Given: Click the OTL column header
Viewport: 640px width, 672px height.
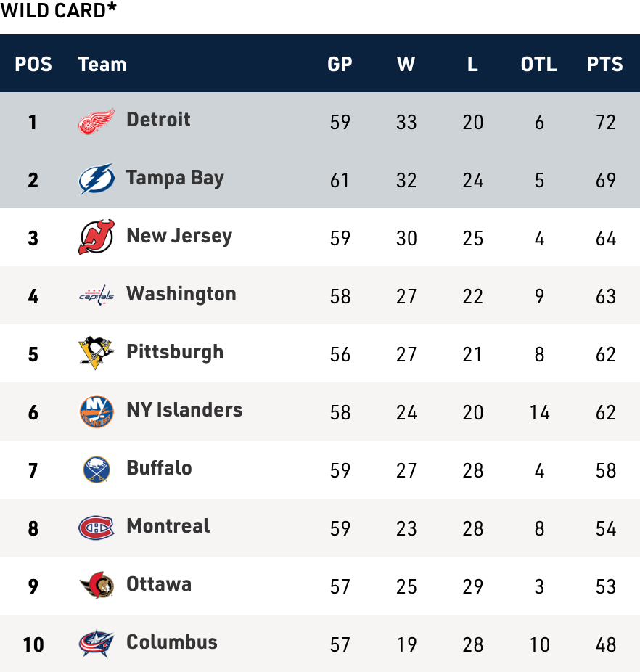Looking at the screenshot, I should pyautogui.click(x=538, y=64).
